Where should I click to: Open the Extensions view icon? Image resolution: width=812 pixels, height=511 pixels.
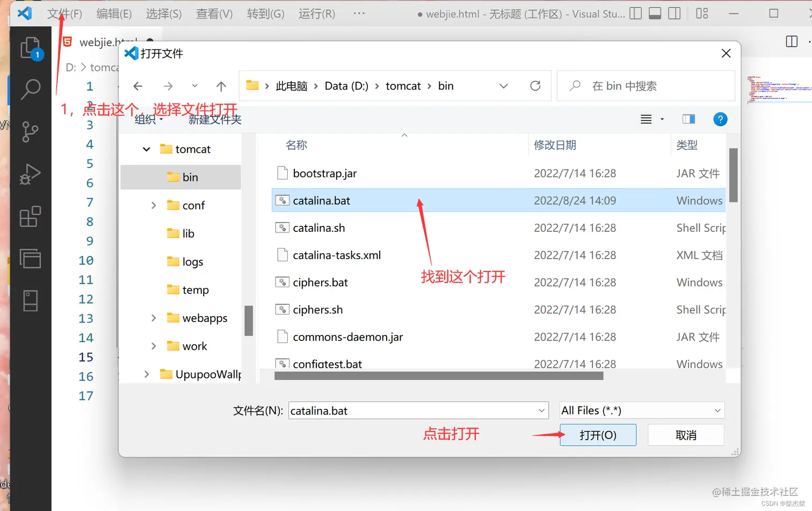pos(31,216)
